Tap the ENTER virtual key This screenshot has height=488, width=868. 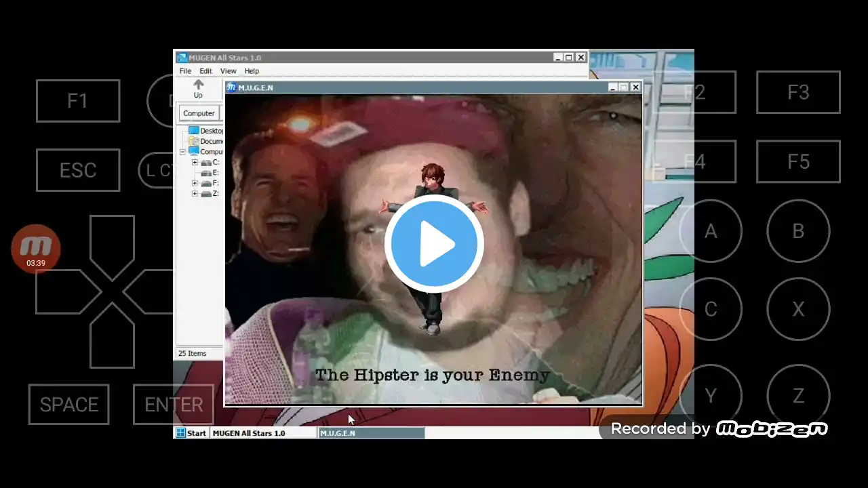[x=174, y=405]
